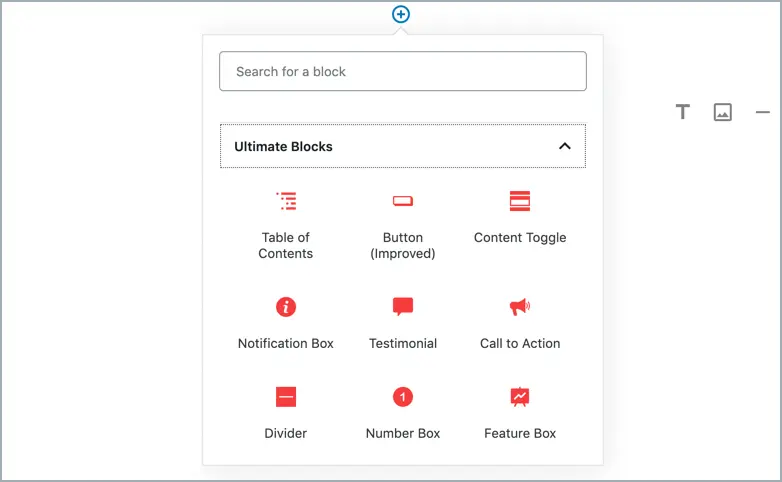This screenshot has height=482, width=782.
Task: Click the image block shortcut icon
Action: click(x=723, y=112)
